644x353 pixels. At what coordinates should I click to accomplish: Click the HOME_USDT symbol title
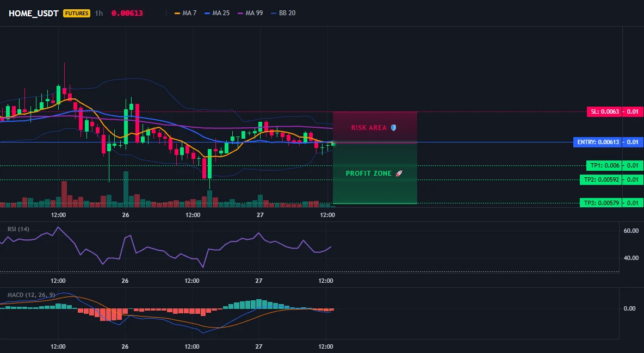point(34,13)
